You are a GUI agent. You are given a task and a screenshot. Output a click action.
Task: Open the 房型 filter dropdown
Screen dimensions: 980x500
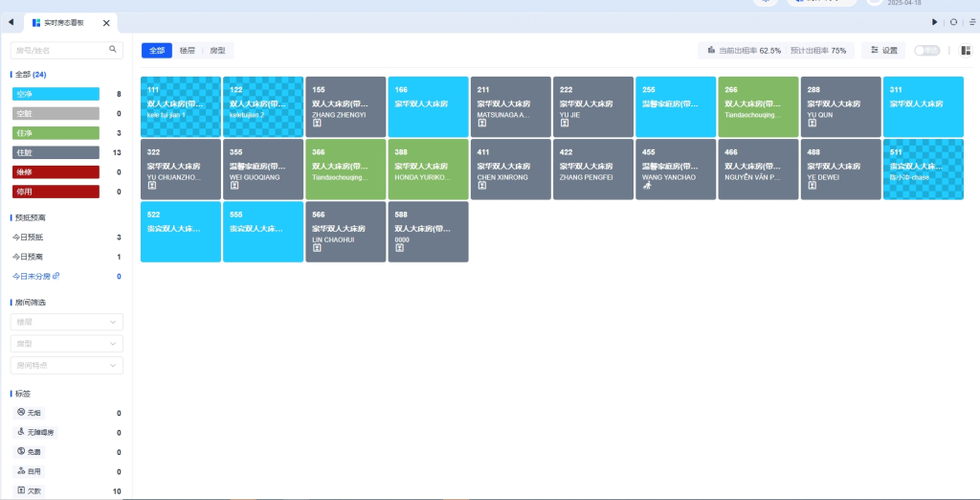tap(67, 343)
